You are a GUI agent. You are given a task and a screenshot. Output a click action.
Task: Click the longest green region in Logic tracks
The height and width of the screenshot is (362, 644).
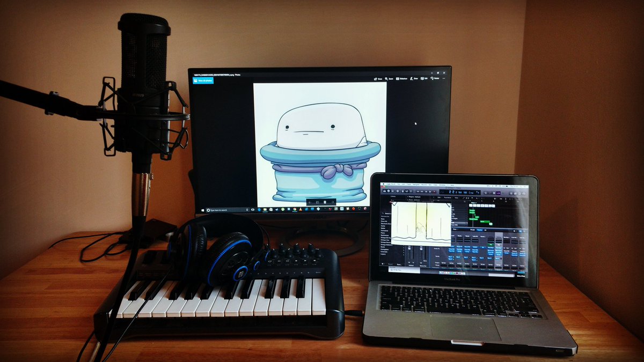[x=485, y=221]
